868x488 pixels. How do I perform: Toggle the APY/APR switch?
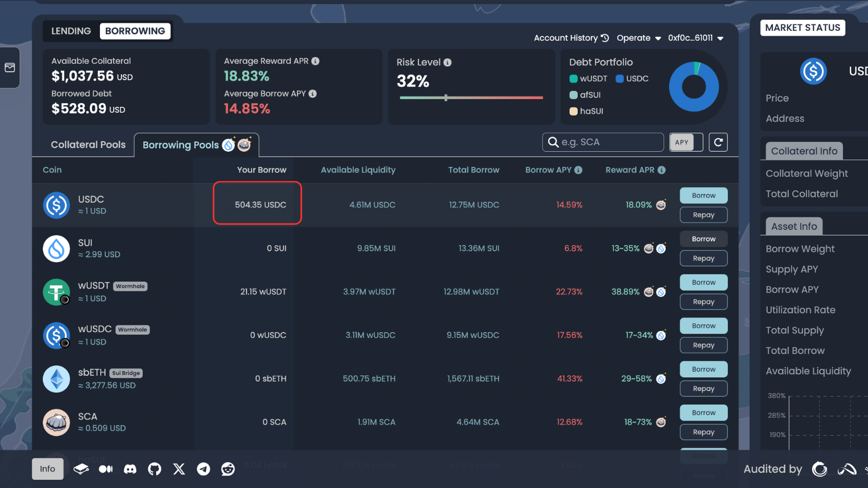pyautogui.click(x=686, y=142)
